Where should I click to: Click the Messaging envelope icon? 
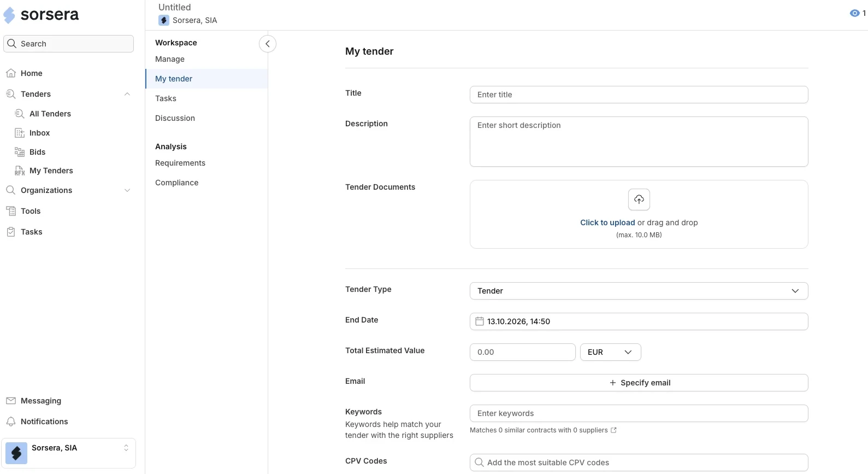[x=10, y=401]
